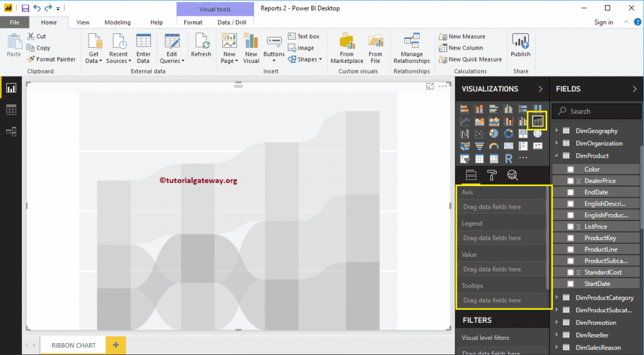
Task: Switch to Model relationships view in sidebar
Action: click(11, 131)
